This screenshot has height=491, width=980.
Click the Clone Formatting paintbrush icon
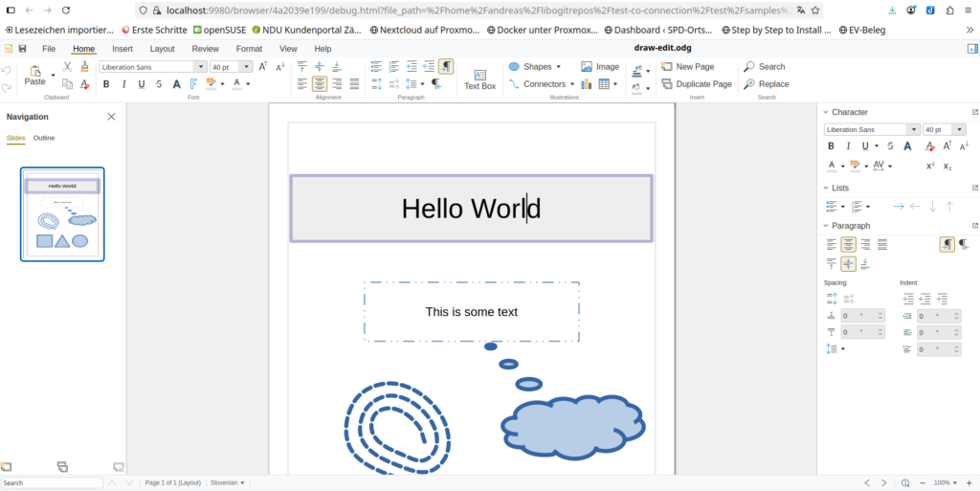(x=85, y=67)
